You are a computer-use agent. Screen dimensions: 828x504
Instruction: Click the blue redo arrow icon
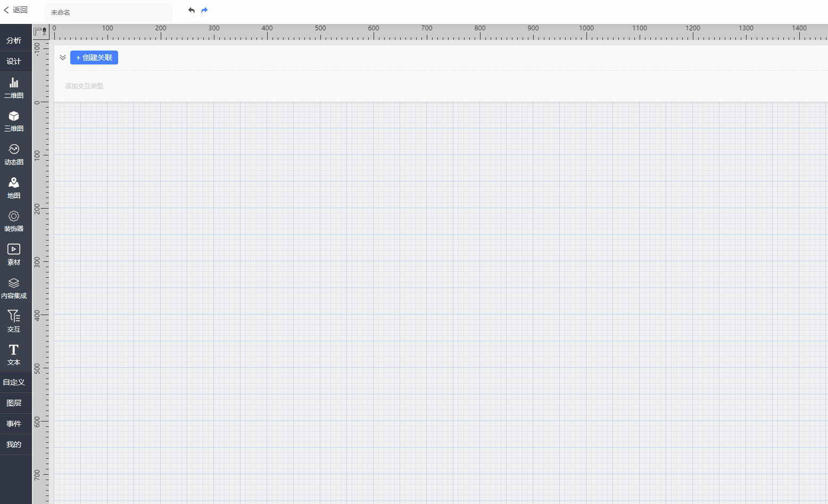pos(204,11)
